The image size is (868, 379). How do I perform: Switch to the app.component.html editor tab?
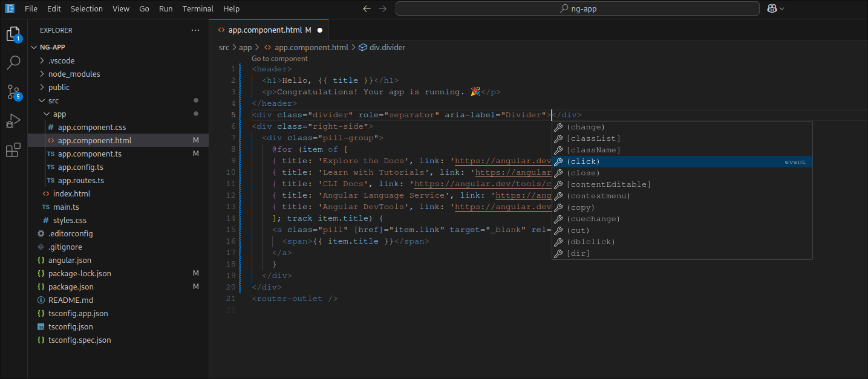click(x=270, y=30)
